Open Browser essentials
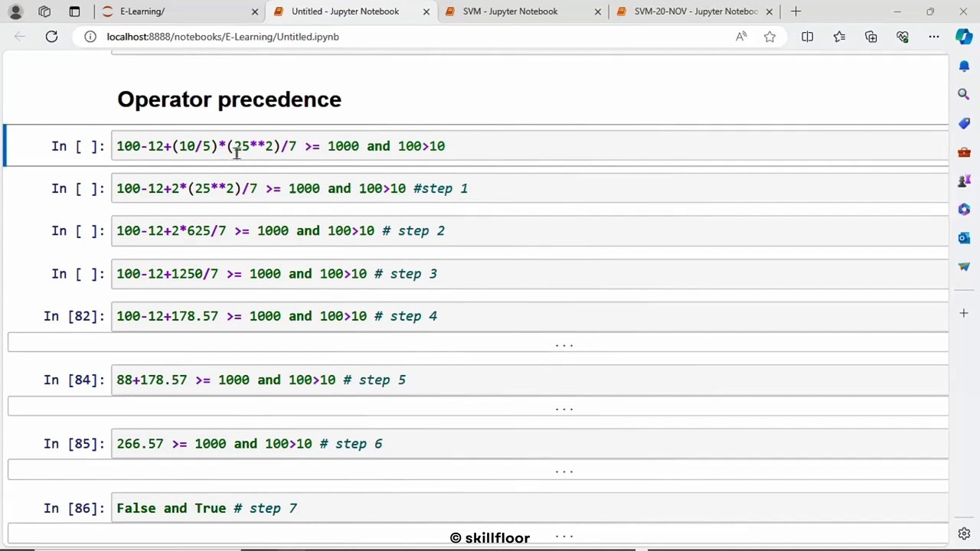This screenshot has width=980, height=551. pos(903,37)
